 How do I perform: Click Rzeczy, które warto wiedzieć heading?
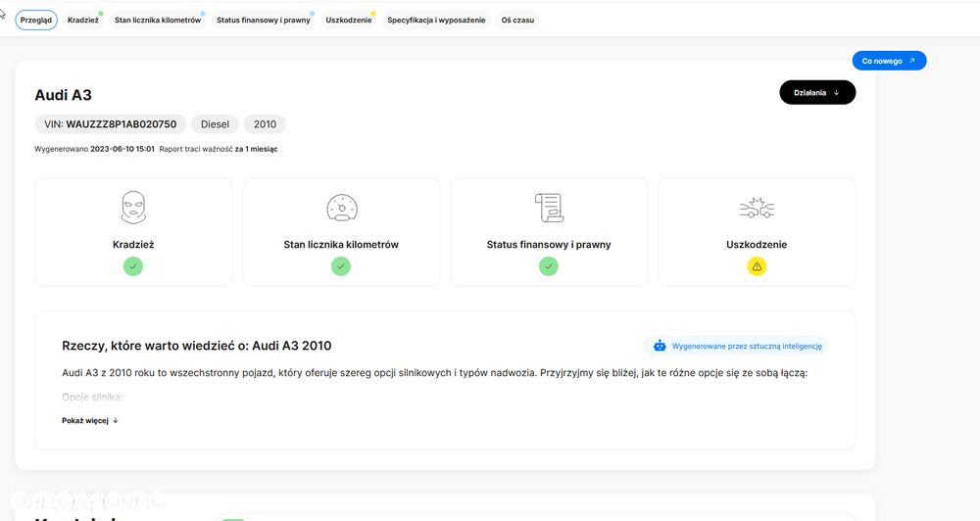tap(196, 346)
